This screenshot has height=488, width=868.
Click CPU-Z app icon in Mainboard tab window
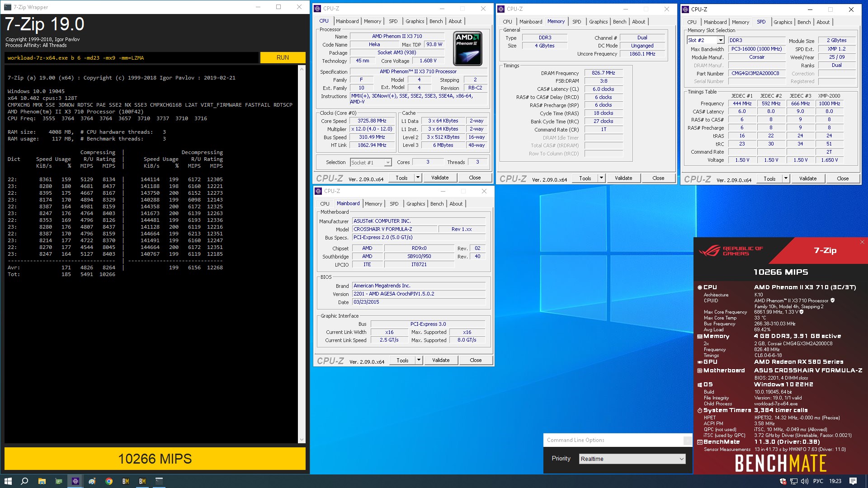pos(318,191)
